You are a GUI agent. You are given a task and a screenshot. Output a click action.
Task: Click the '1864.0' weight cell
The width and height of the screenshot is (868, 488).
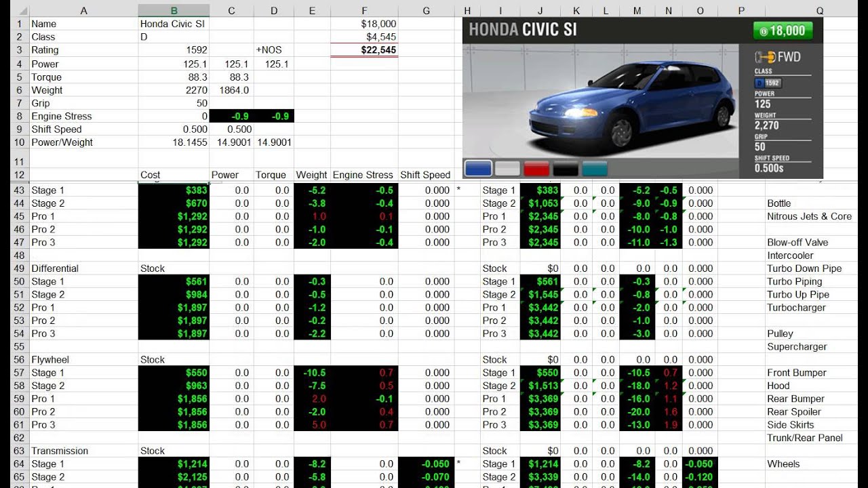(231, 90)
